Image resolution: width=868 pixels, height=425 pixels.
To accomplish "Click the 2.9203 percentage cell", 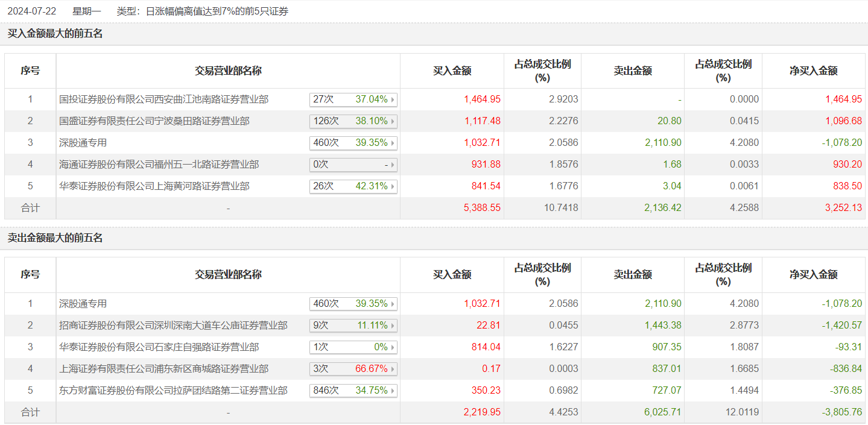I will click(x=563, y=99).
